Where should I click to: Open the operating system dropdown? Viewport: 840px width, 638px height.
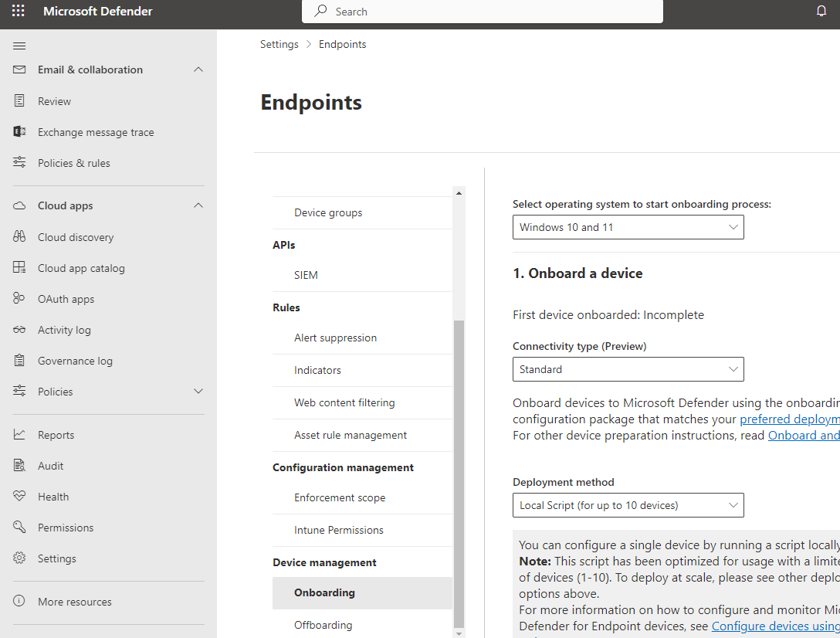click(x=628, y=227)
